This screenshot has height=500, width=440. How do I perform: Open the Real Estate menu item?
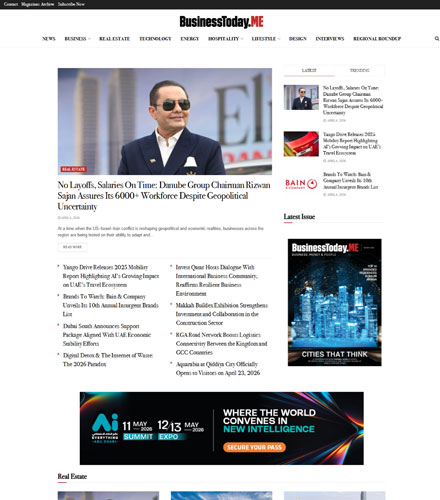coord(114,39)
